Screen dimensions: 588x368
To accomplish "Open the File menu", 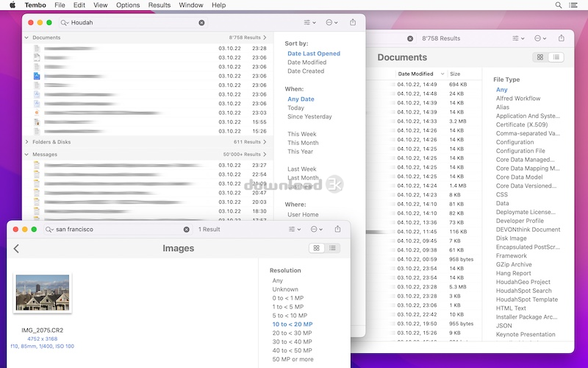I will tap(60, 5).
